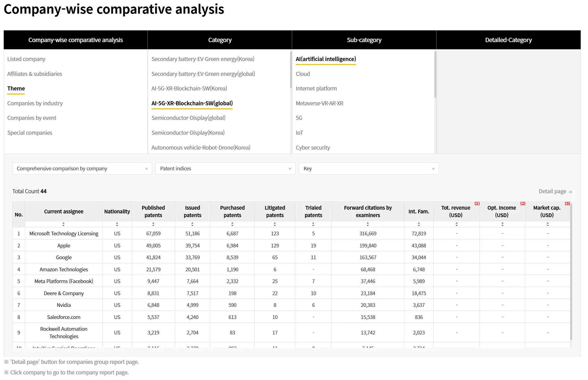Select Internet platform sub-category

(x=316, y=89)
